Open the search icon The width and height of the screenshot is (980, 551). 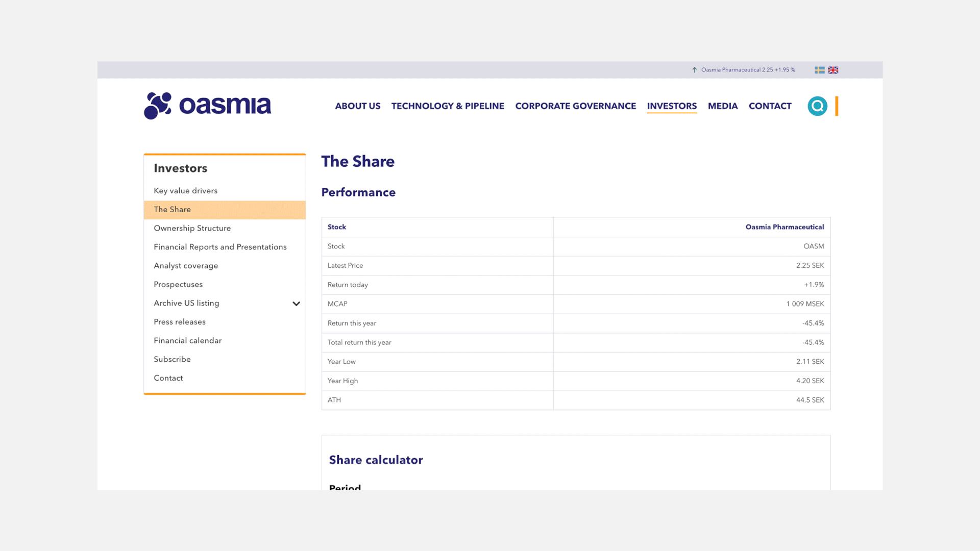pos(817,106)
